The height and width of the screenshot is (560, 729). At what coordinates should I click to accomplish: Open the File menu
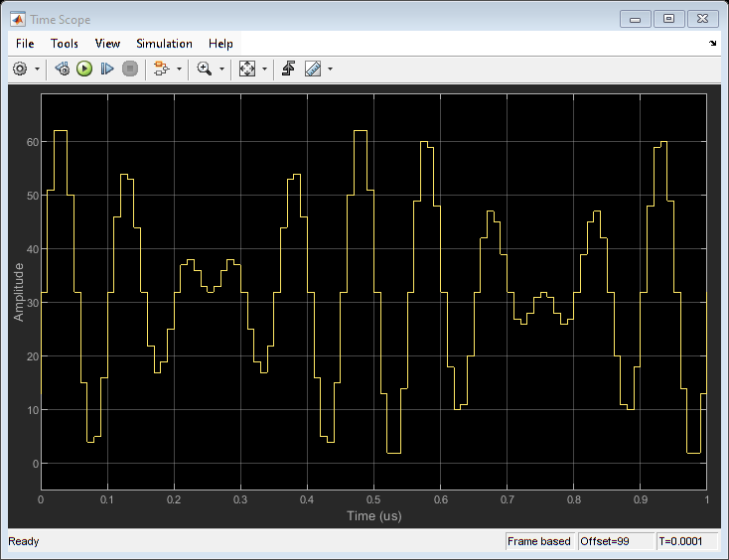point(25,44)
